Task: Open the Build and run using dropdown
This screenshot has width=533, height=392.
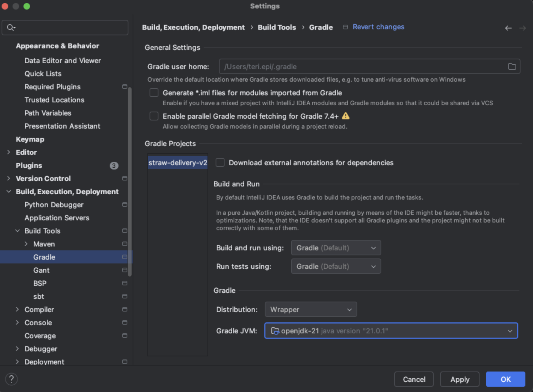Action: 336,248
